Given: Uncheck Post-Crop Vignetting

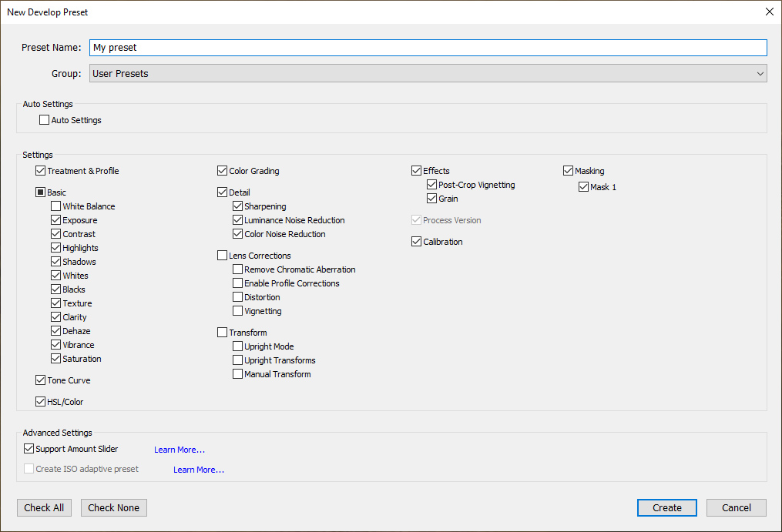Looking at the screenshot, I should pyautogui.click(x=432, y=185).
